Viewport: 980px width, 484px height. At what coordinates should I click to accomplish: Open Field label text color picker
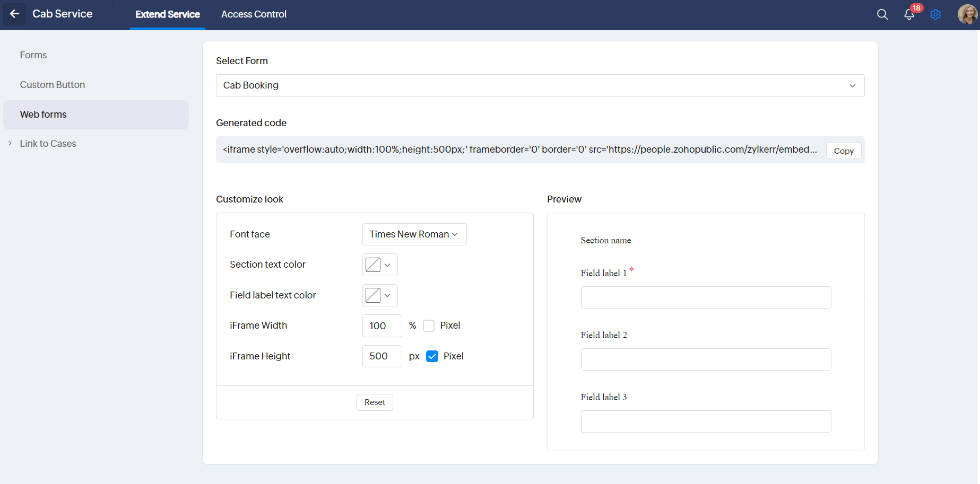click(x=379, y=295)
